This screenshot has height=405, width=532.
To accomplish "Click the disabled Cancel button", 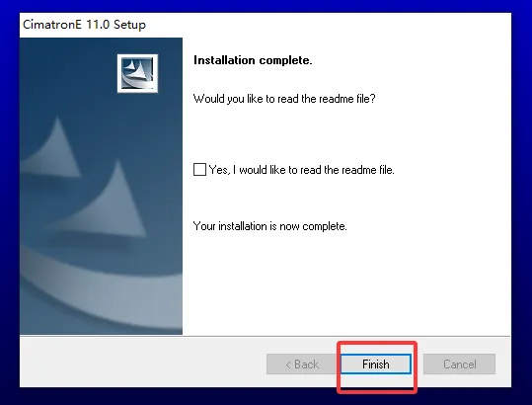I will [459, 364].
